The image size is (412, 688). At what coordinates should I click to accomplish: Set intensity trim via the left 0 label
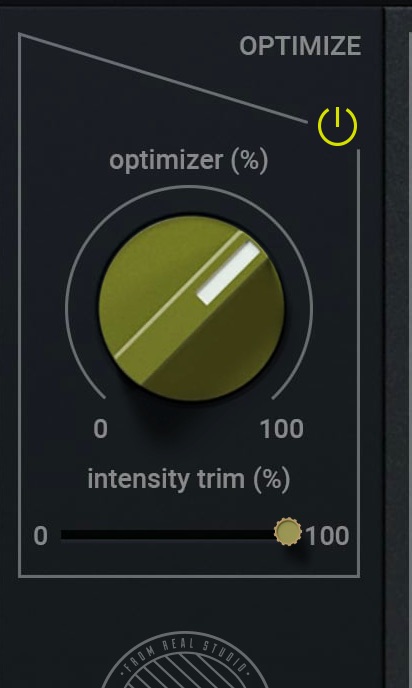(40, 536)
